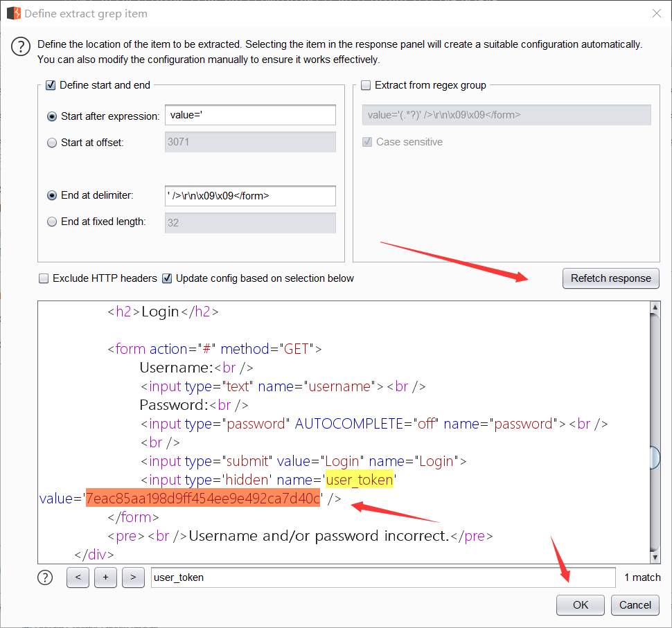Check the Exclude HTTP headers option
The width and height of the screenshot is (672, 628).
44,278
